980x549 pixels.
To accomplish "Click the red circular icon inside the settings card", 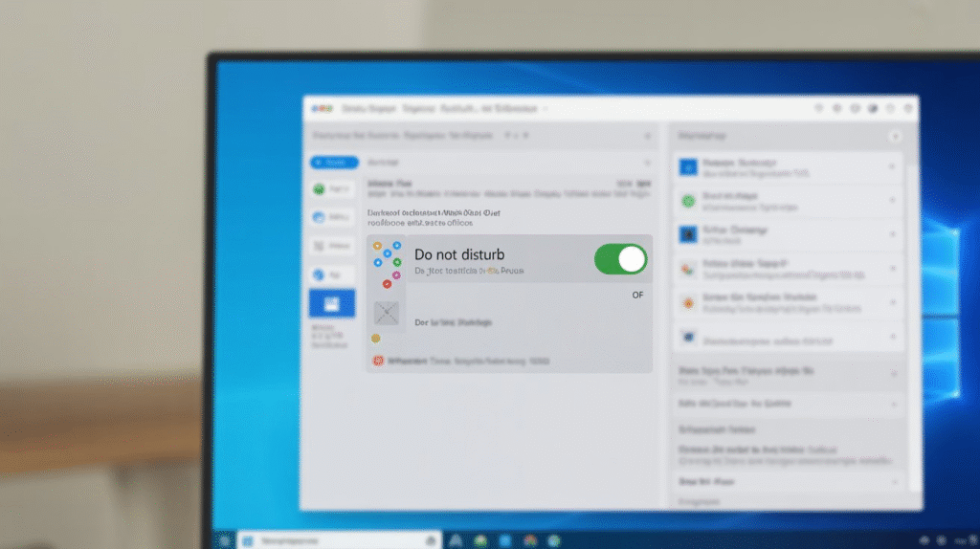I will [379, 362].
